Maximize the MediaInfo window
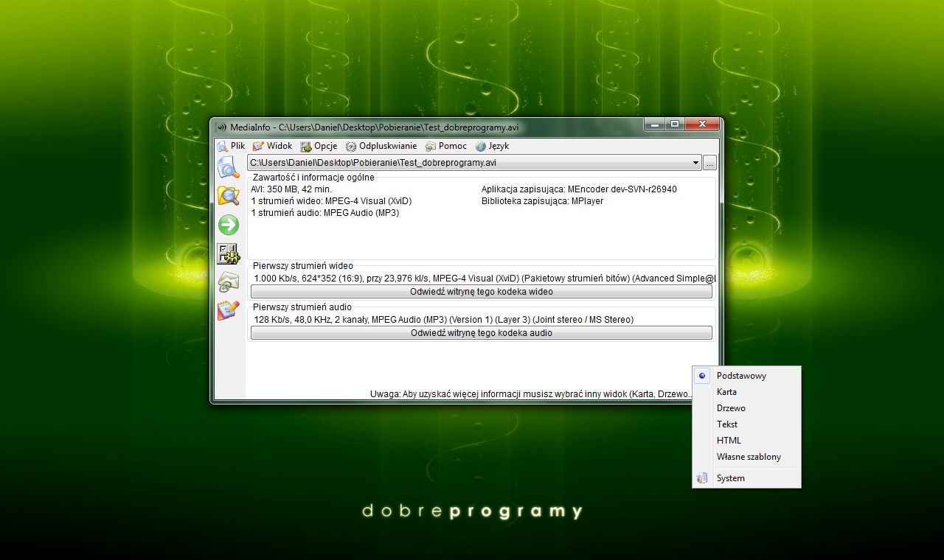944x560 pixels. tap(675, 125)
